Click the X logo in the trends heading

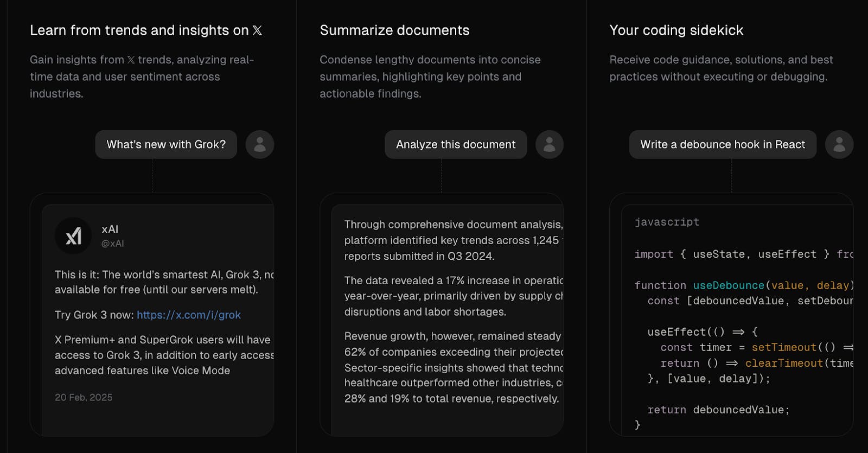point(257,30)
